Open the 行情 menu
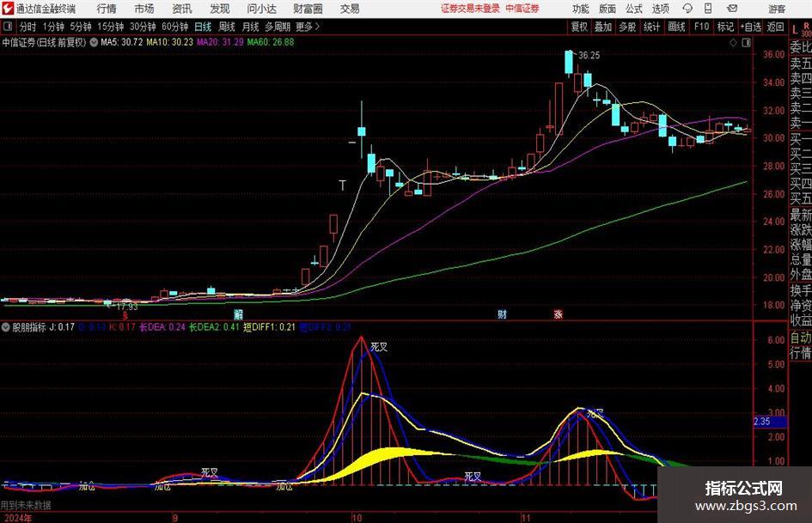The height and width of the screenshot is (523, 812). click(x=107, y=9)
